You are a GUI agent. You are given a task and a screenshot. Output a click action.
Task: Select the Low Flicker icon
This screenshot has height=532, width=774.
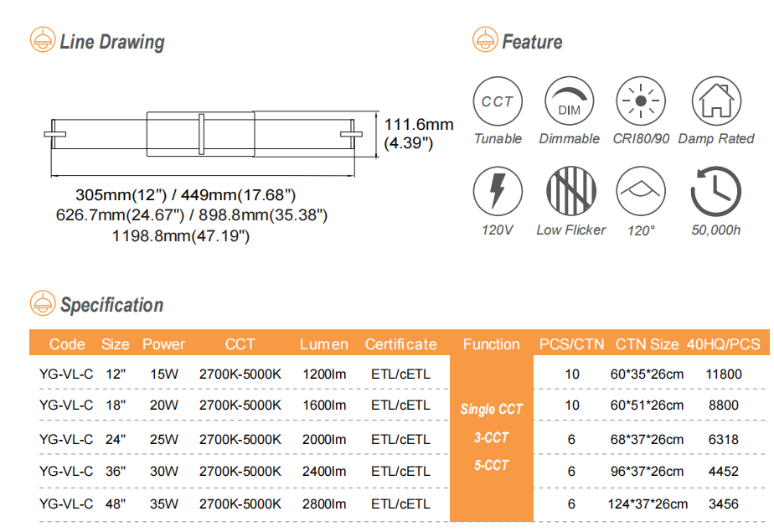570,192
